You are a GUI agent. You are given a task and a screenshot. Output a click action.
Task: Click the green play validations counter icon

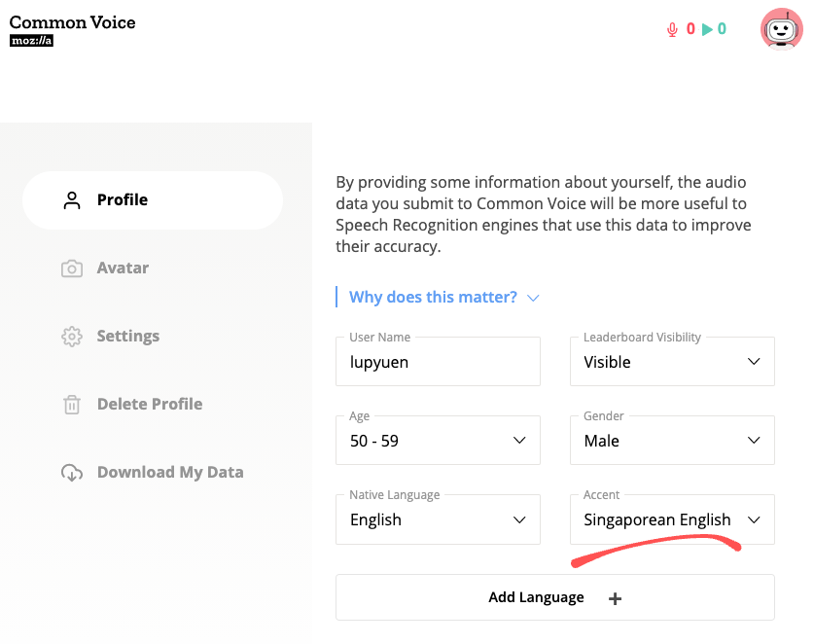(x=706, y=29)
